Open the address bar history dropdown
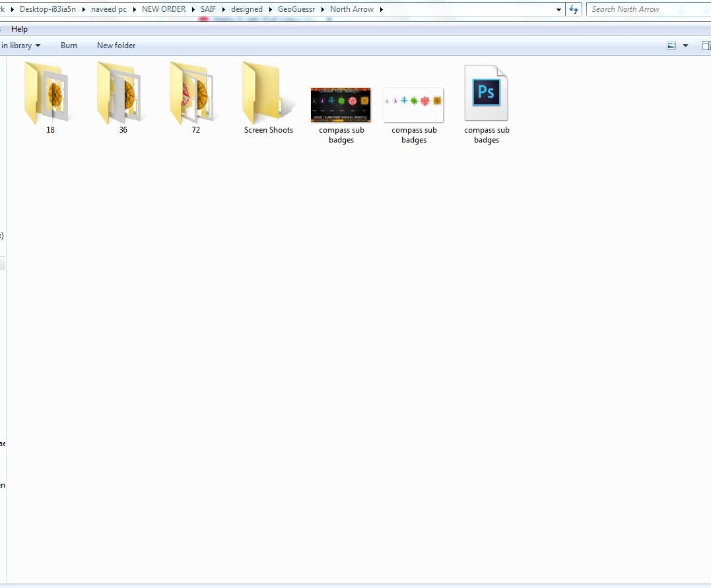 tap(559, 9)
